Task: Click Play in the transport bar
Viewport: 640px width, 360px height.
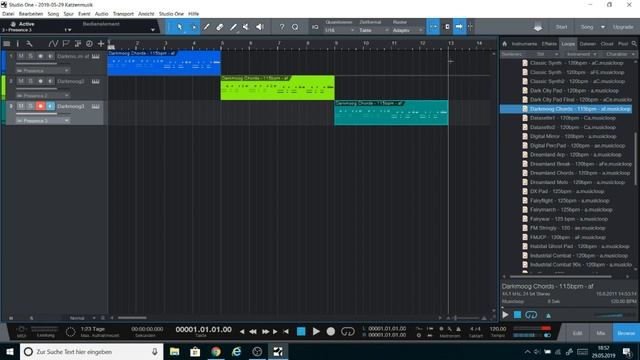Action: tap(316, 331)
